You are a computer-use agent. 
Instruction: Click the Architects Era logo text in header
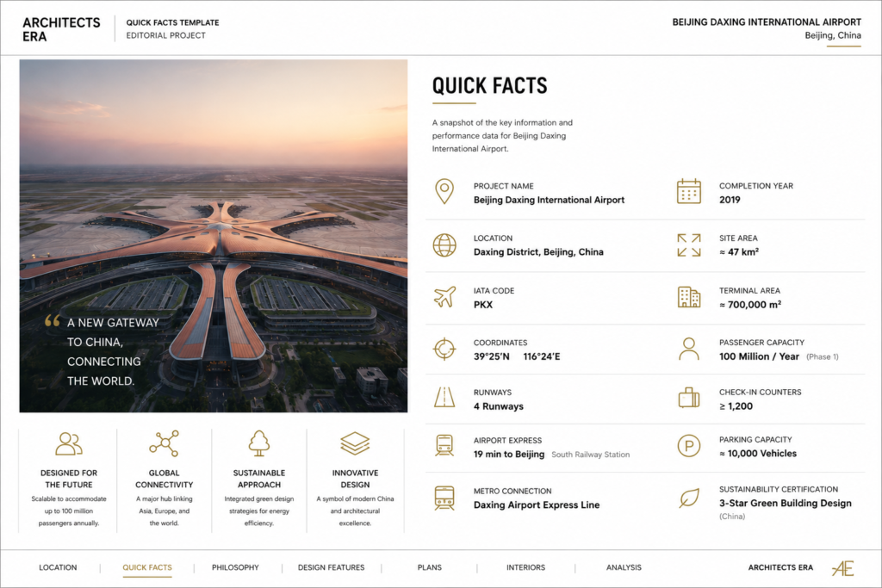[x=61, y=29]
